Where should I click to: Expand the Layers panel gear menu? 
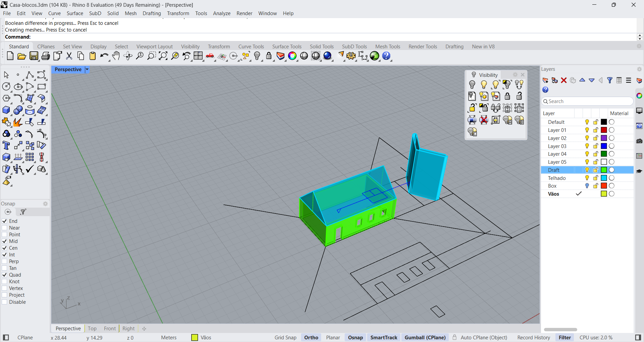[x=639, y=69]
